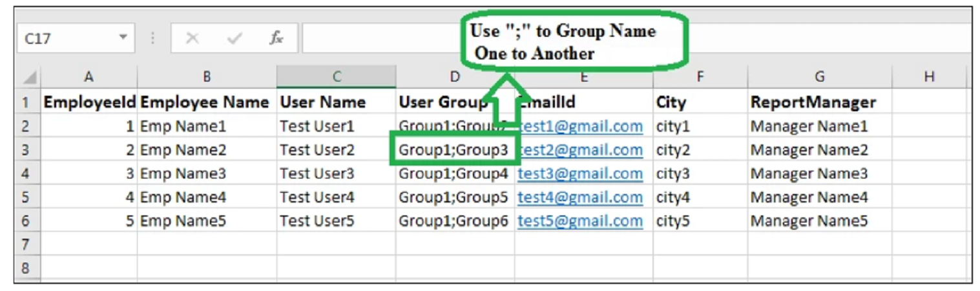Screen dimensions: 980x291
Task: Select the ReportManager header cell
Action: [820, 102]
